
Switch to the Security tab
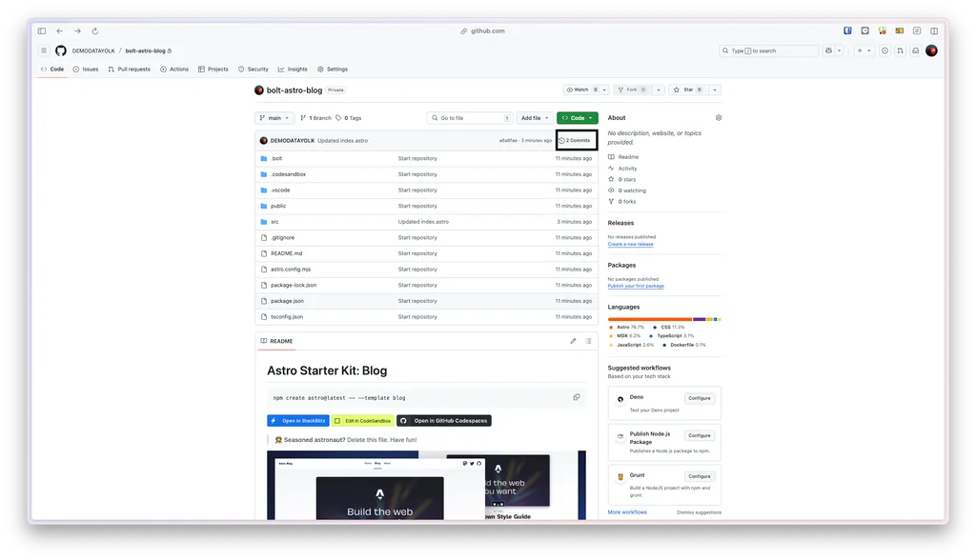[x=254, y=70]
